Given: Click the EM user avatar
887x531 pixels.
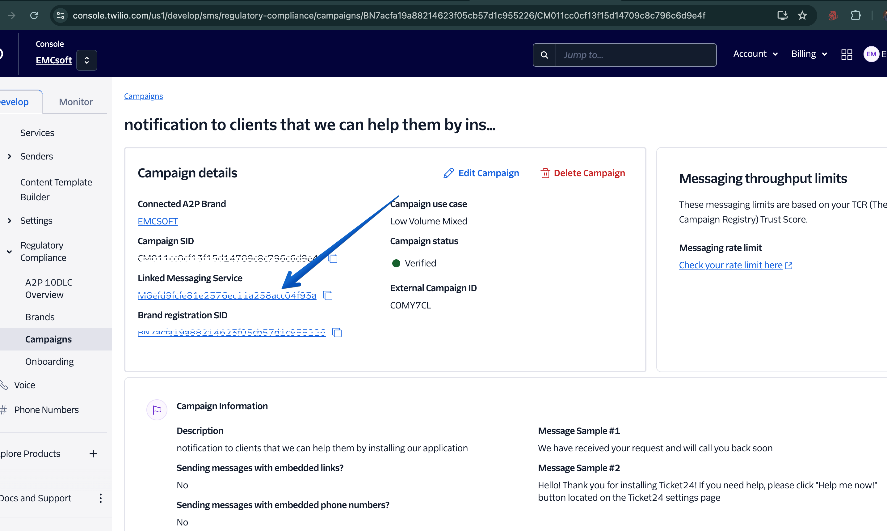Looking at the screenshot, I should (x=871, y=54).
